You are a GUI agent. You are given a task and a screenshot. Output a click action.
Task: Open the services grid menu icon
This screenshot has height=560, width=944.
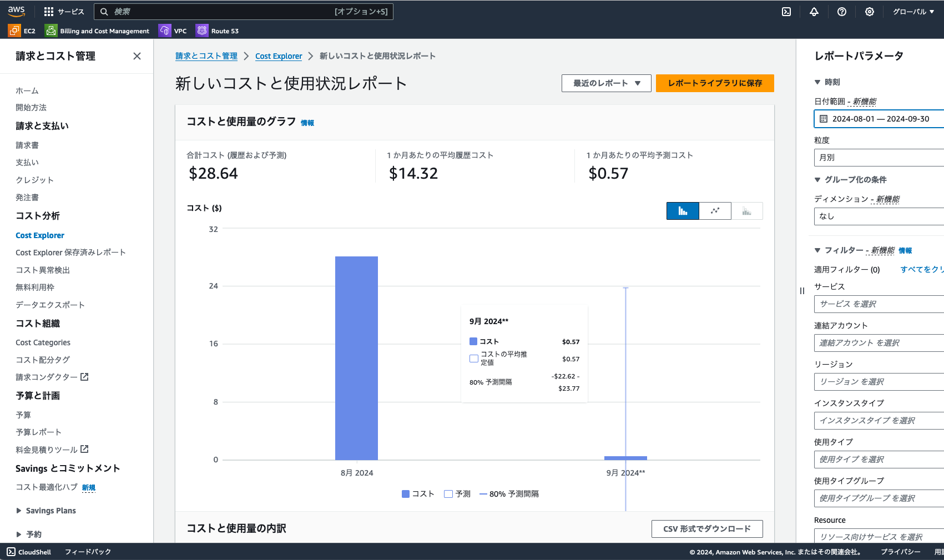pyautogui.click(x=49, y=12)
